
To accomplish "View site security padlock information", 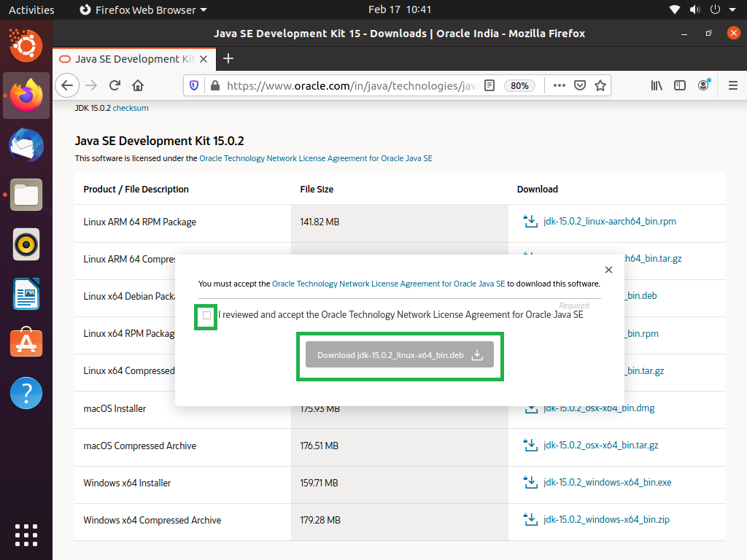I will tap(215, 86).
